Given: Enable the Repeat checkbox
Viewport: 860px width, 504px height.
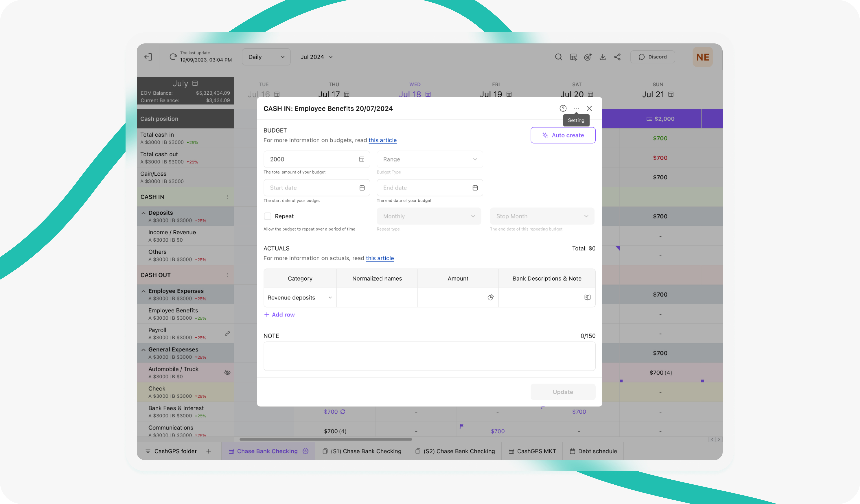Looking at the screenshot, I should point(268,216).
